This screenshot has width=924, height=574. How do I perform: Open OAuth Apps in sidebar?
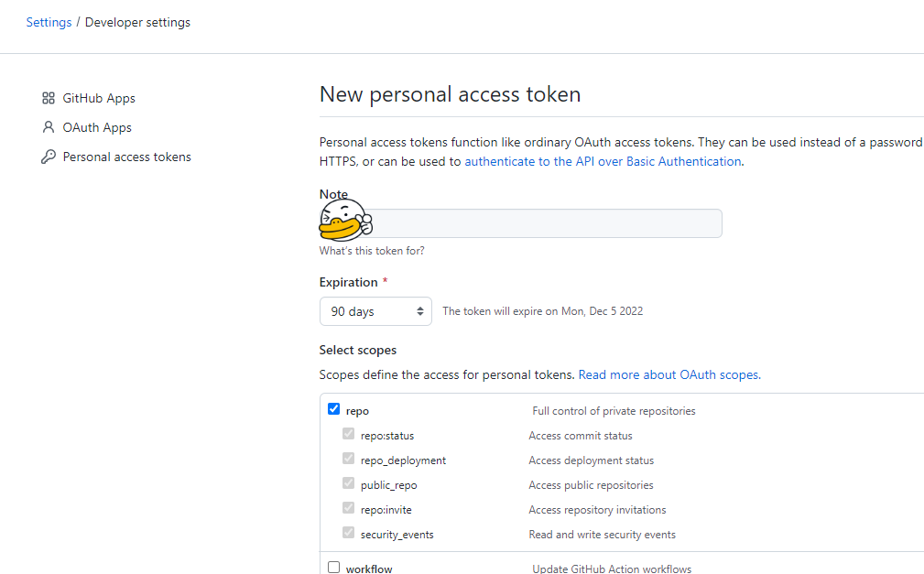(97, 127)
